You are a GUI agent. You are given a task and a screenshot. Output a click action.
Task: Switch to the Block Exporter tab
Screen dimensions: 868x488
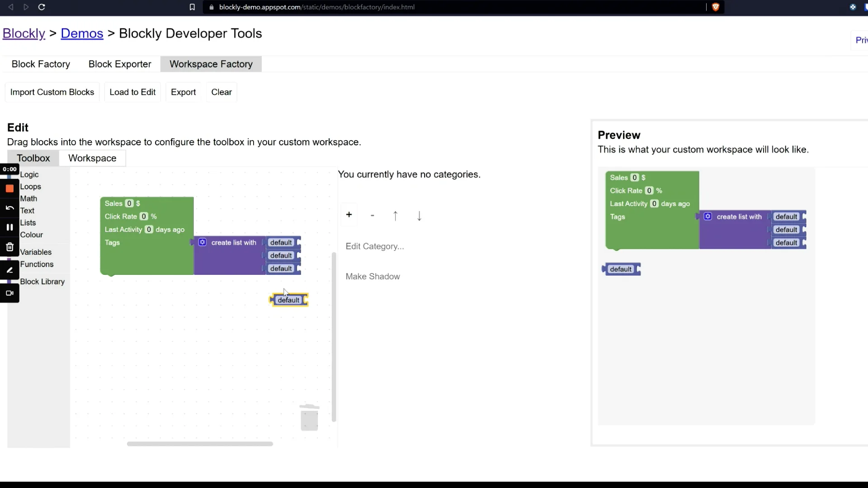[x=120, y=64]
